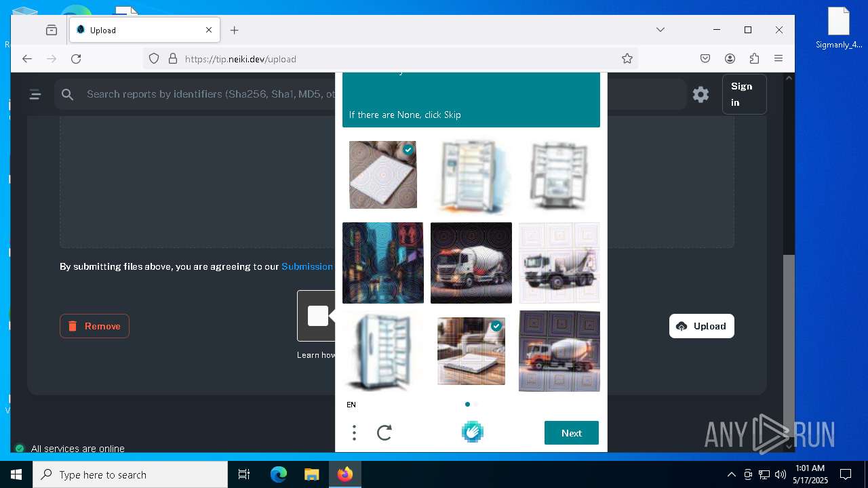
Task: Select the top-right gray refrigerator image
Action: point(559,175)
